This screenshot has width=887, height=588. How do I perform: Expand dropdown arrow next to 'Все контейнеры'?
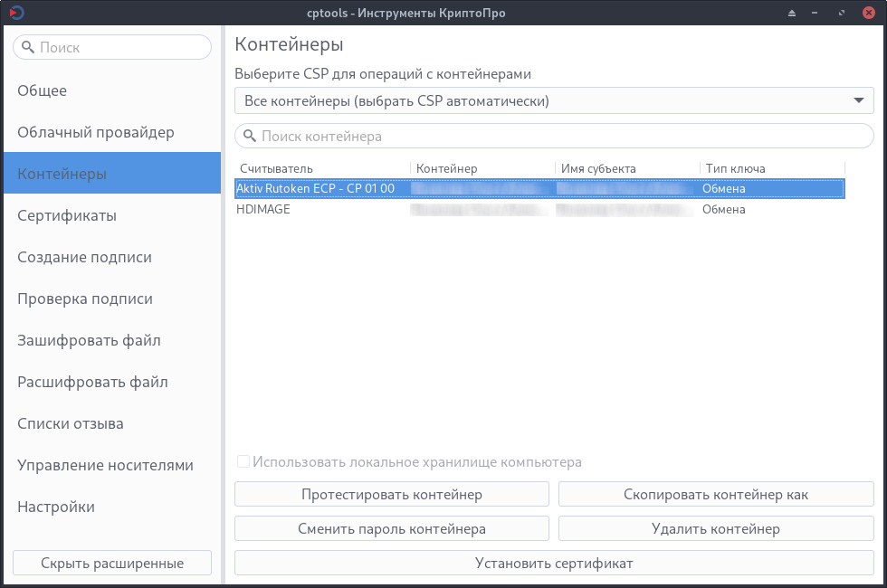click(x=859, y=100)
